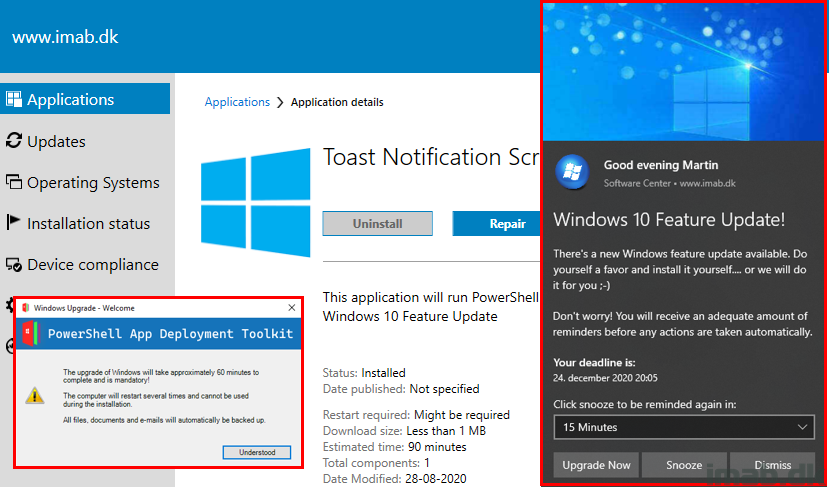Screen dimensions: 829x487
Task: Click the Installation status flag icon
Action: pyautogui.click(x=13, y=222)
